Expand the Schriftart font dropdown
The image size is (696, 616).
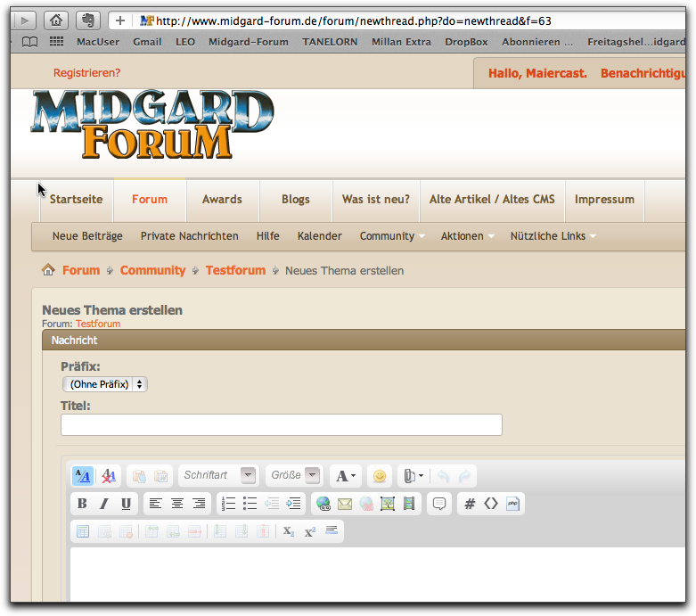(248, 476)
